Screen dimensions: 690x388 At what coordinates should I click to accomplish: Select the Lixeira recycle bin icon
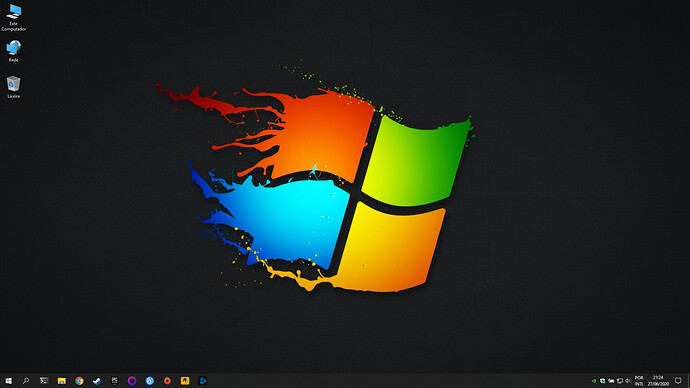pos(14,87)
